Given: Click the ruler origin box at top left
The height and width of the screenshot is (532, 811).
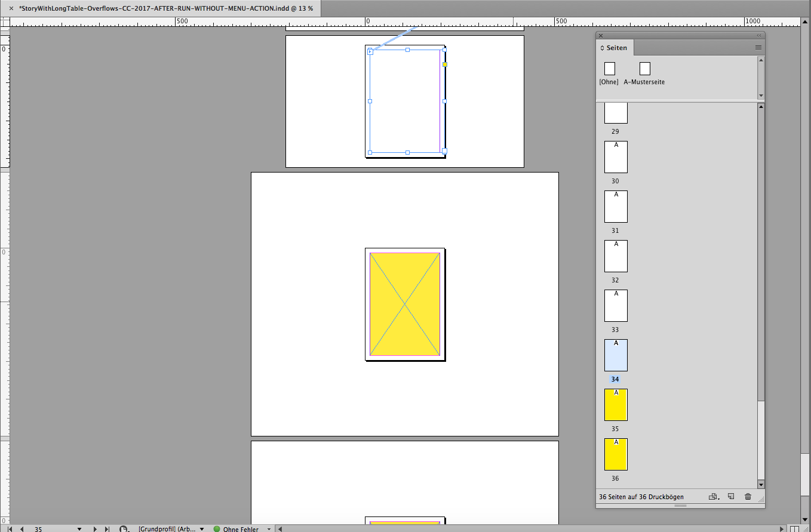Looking at the screenshot, I should point(5,22).
